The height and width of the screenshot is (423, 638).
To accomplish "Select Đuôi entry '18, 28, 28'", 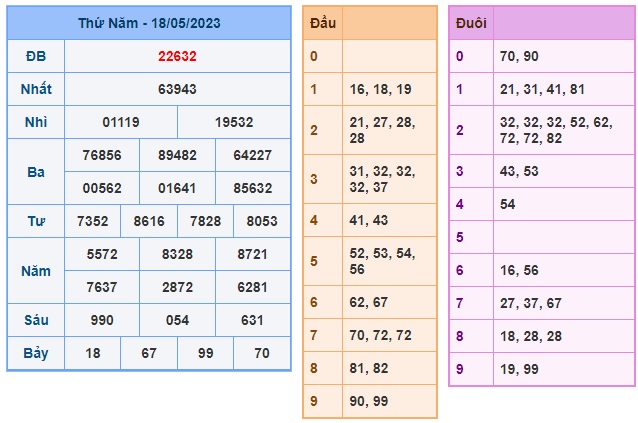I will click(x=531, y=336).
